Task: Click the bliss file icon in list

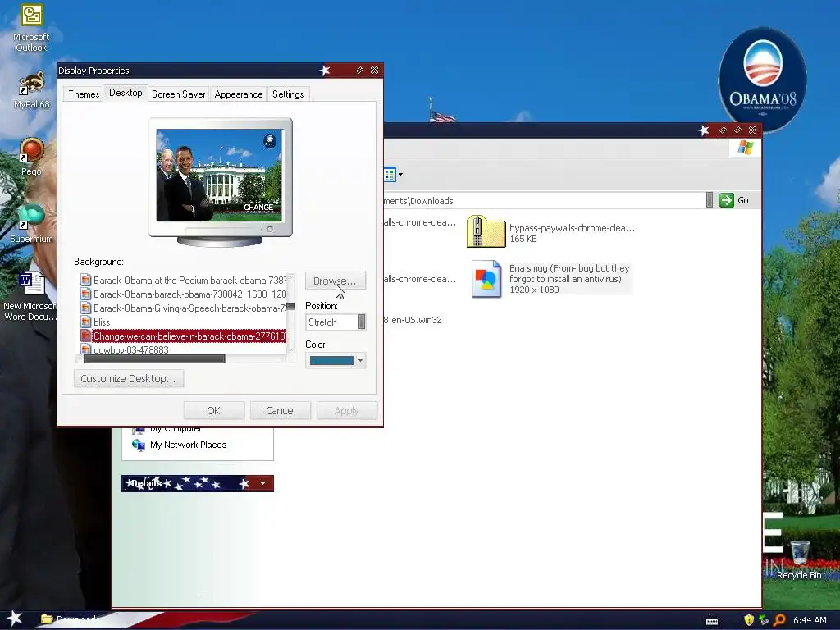Action: pos(85,322)
